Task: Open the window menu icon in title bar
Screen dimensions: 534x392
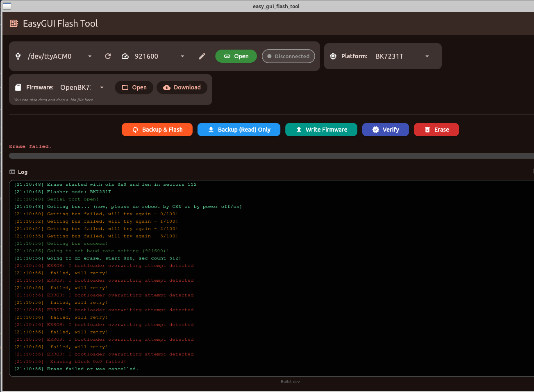Action: point(7,6)
